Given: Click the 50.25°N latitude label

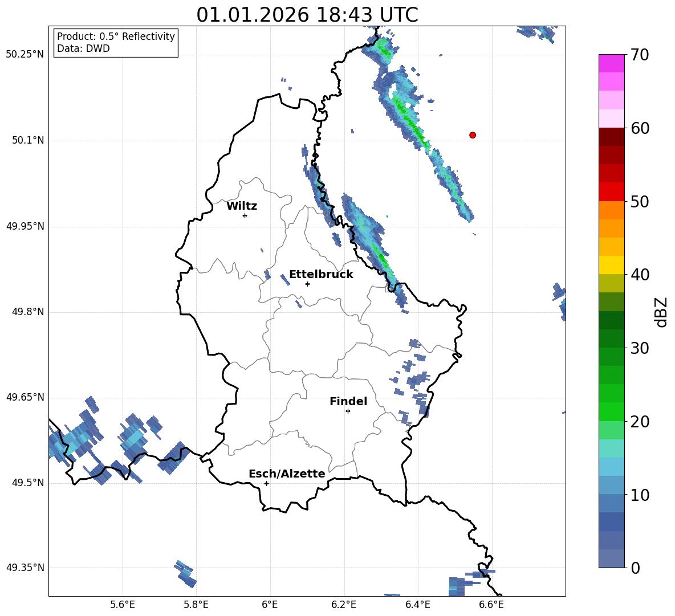Looking at the screenshot, I should pyautogui.click(x=25, y=55).
